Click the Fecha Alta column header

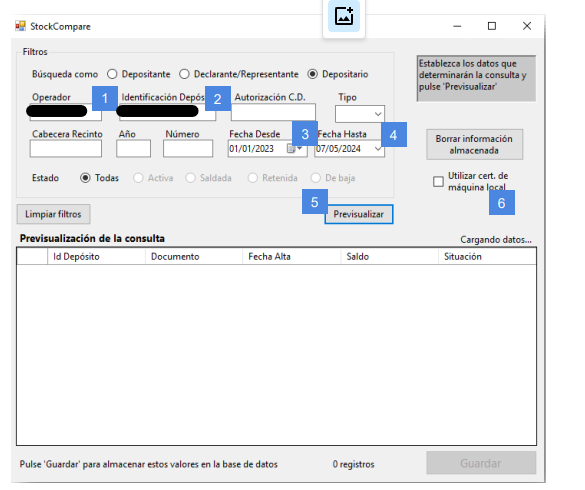pos(292,257)
